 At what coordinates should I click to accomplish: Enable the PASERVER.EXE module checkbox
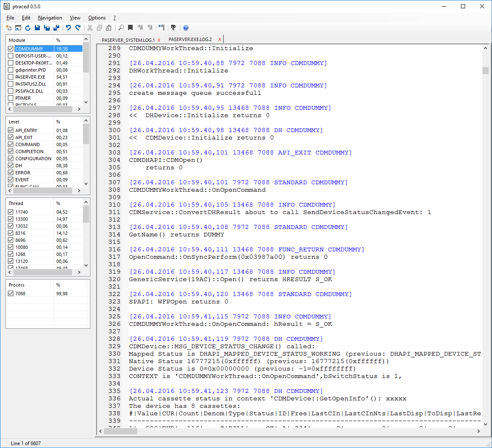click(11, 77)
